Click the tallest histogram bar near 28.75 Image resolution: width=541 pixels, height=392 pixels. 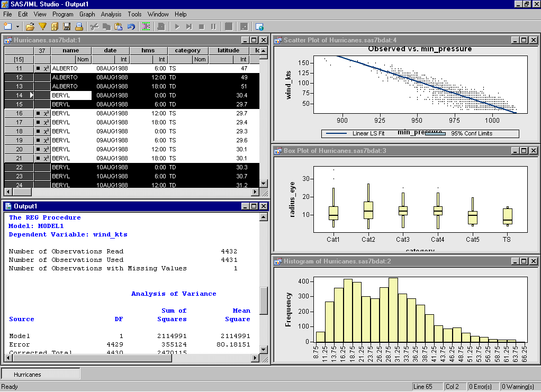[393, 309]
